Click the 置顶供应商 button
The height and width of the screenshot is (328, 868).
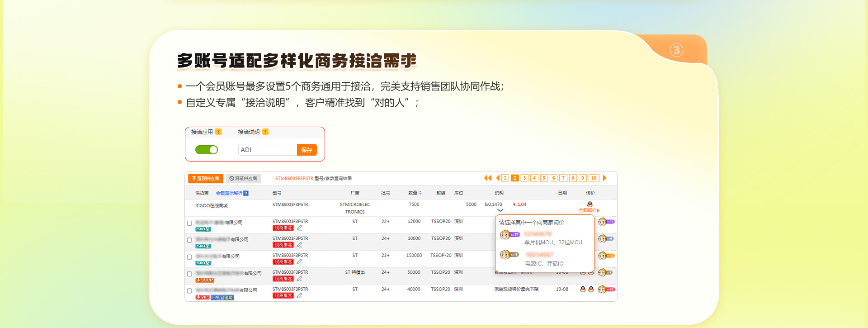coord(206,178)
